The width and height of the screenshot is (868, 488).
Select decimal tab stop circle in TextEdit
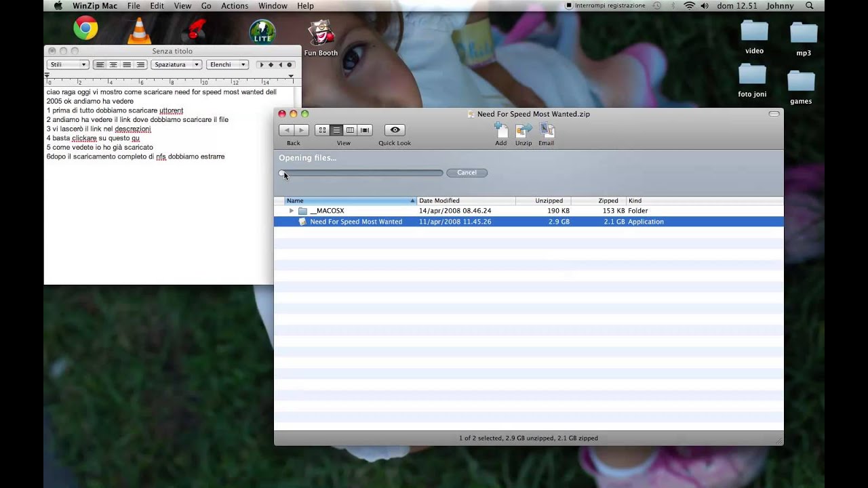click(x=290, y=64)
